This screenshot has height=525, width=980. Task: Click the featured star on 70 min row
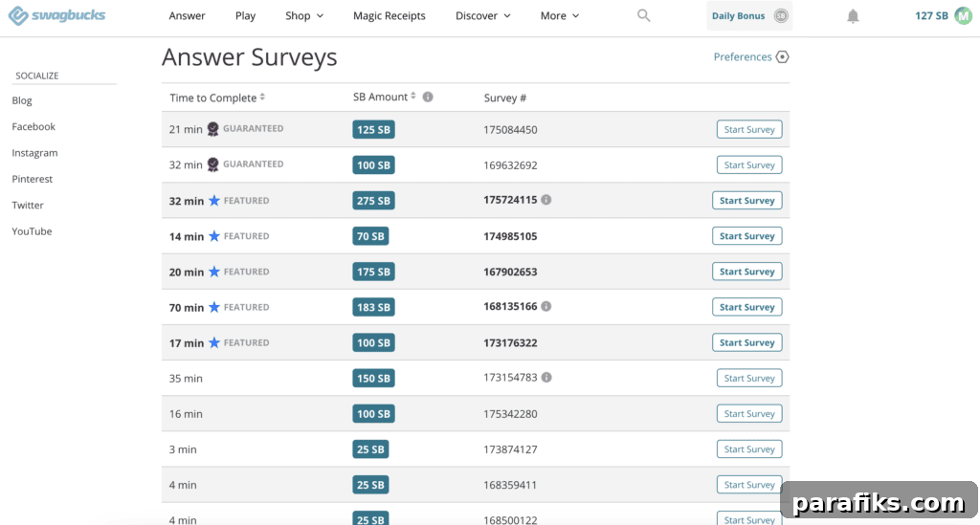click(214, 307)
